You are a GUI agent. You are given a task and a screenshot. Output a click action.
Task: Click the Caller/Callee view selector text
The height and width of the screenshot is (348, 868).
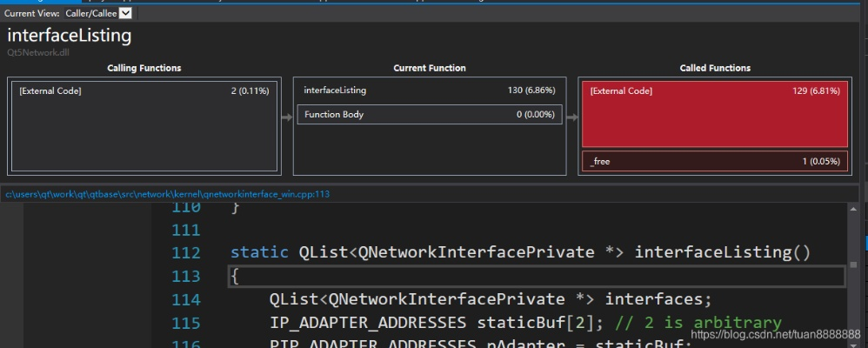click(90, 13)
